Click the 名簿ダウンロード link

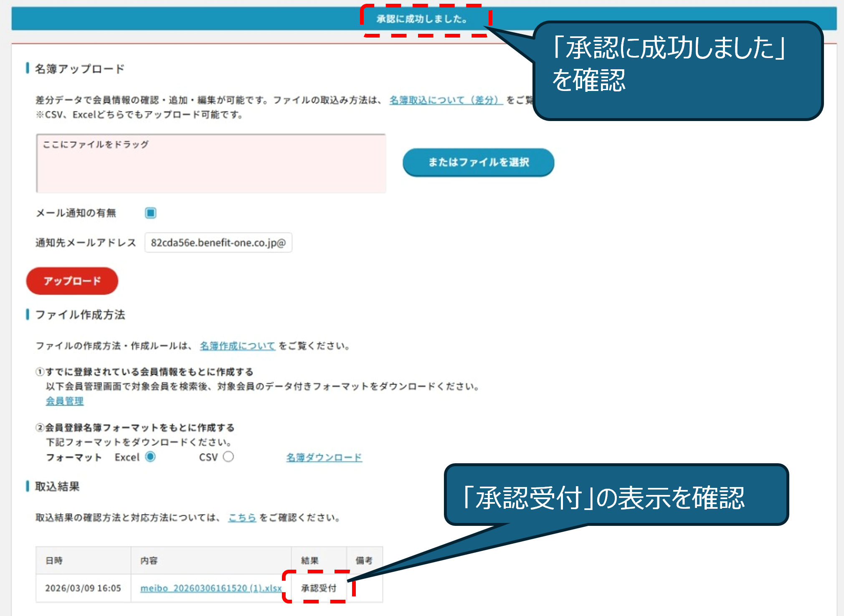(324, 457)
